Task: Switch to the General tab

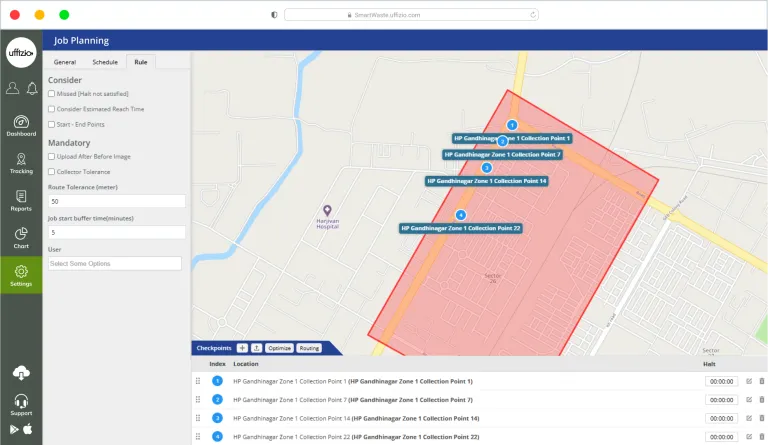Action: [x=65, y=62]
